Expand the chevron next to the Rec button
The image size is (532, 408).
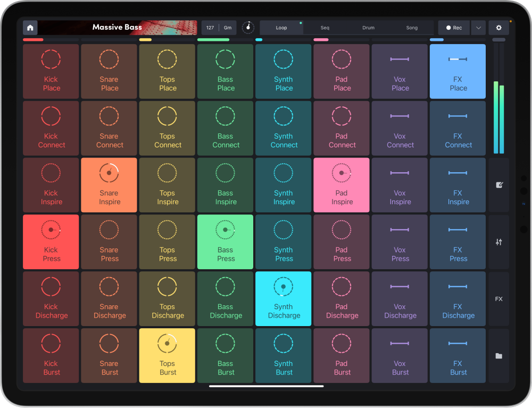coord(478,27)
